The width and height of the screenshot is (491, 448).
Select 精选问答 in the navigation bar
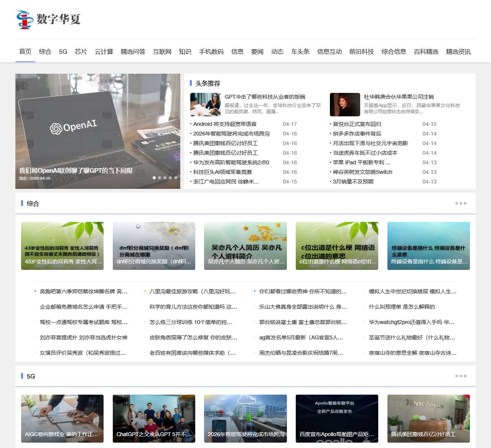point(133,51)
